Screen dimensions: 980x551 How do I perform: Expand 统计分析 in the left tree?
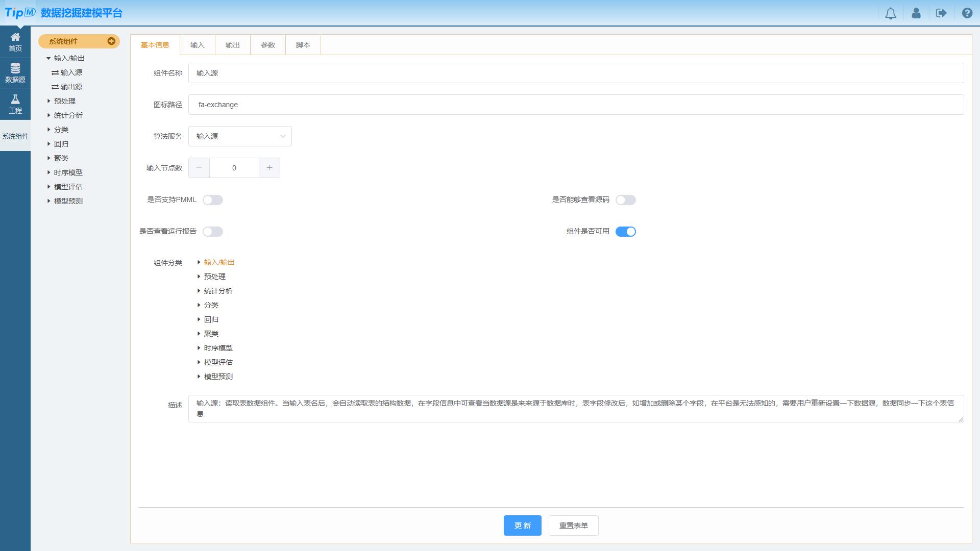coord(48,115)
